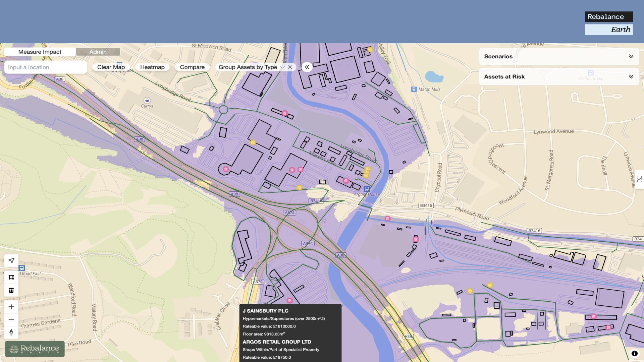644x362 pixels.
Task: Zoom in with the plus button
Action: pos(11,307)
